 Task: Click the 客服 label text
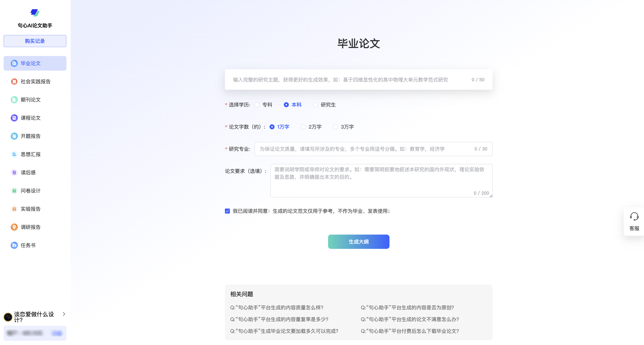(634, 228)
